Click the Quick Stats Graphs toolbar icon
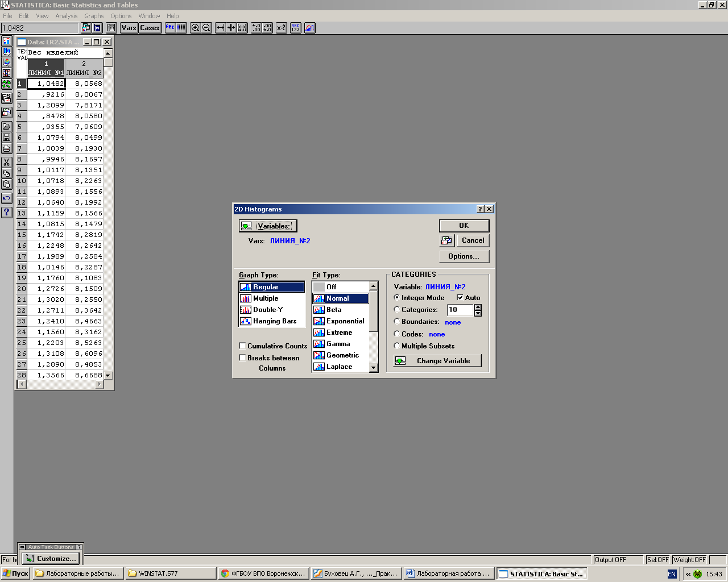Image resolution: width=728 pixels, height=582 pixels. coord(310,28)
